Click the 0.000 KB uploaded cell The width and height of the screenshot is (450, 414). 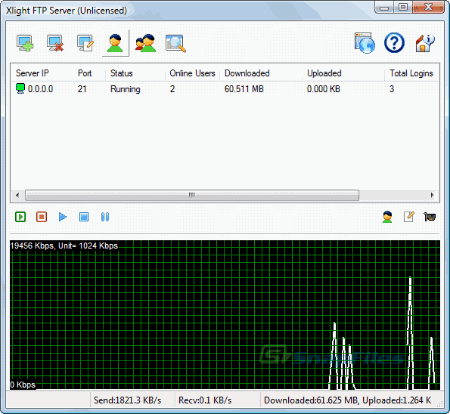(324, 89)
